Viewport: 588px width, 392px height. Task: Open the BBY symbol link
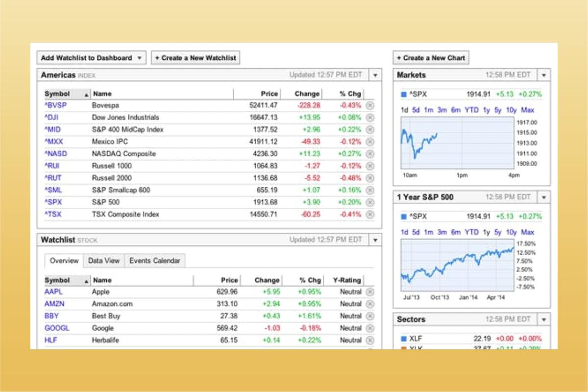point(51,316)
